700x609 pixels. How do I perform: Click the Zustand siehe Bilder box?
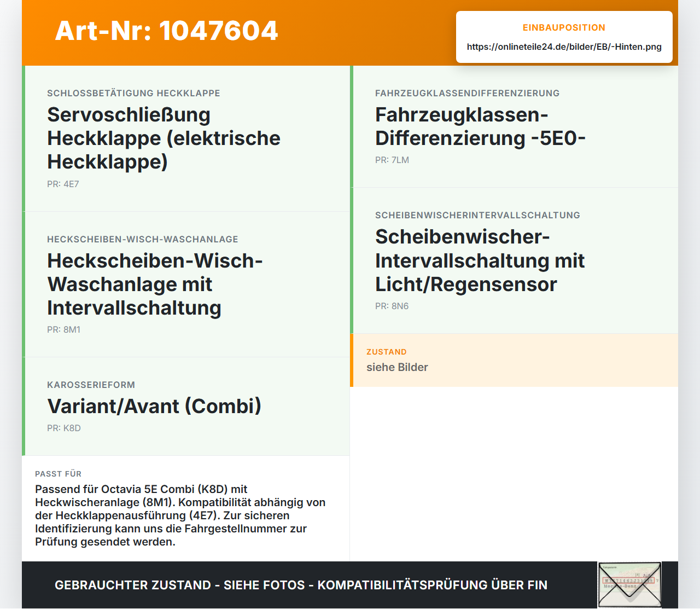(514, 360)
